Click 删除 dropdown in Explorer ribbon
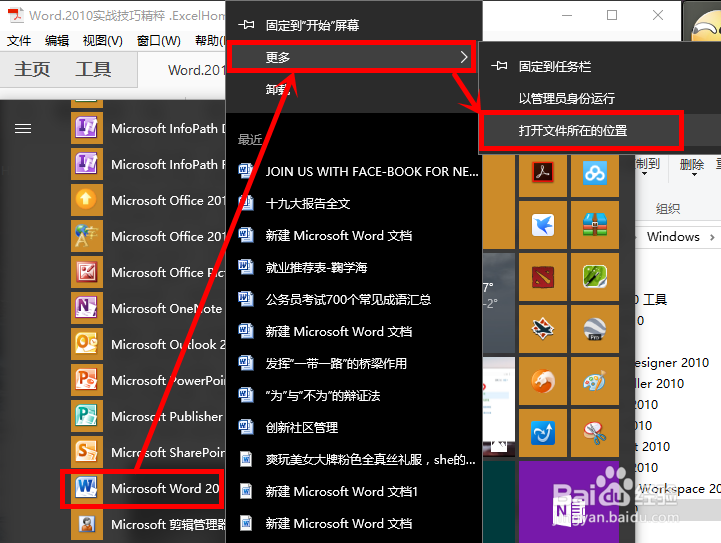 pyautogui.click(x=692, y=166)
